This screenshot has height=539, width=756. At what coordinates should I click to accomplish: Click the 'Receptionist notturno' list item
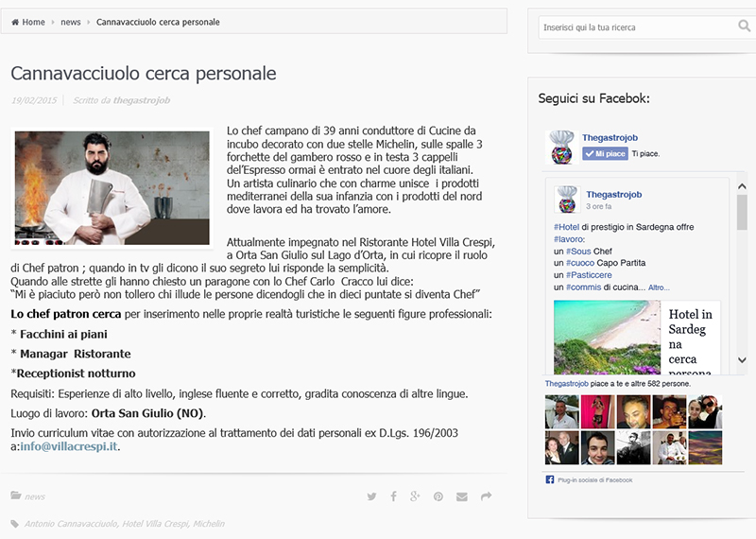point(76,374)
